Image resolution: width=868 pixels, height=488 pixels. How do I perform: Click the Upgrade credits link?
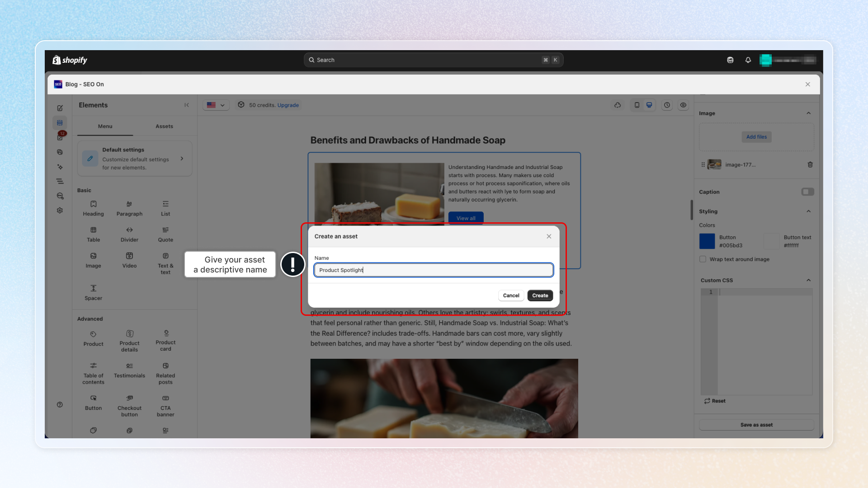pyautogui.click(x=288, y=105)
